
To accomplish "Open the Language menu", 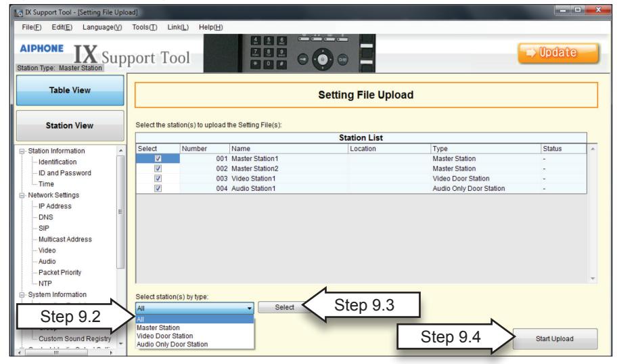I will [102, 27].
